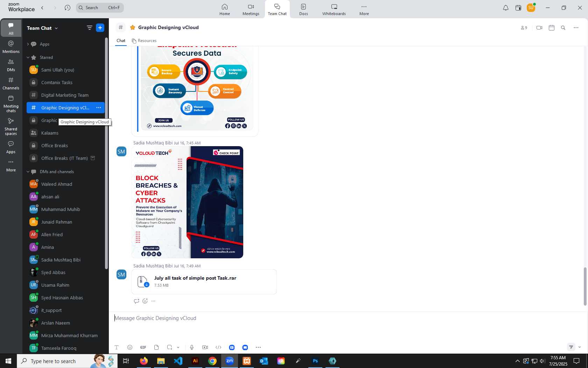Start a video meeting from channel header

click(539, 28)
